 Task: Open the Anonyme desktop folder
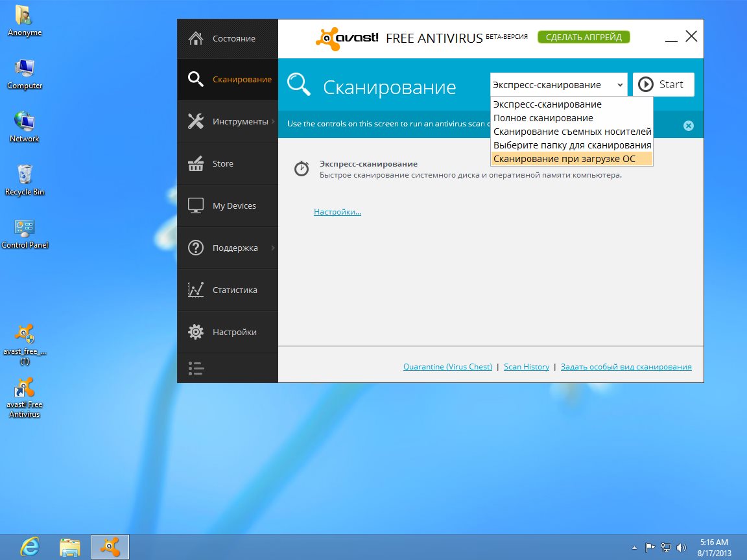pyautogui.click(x=24, y=21)
